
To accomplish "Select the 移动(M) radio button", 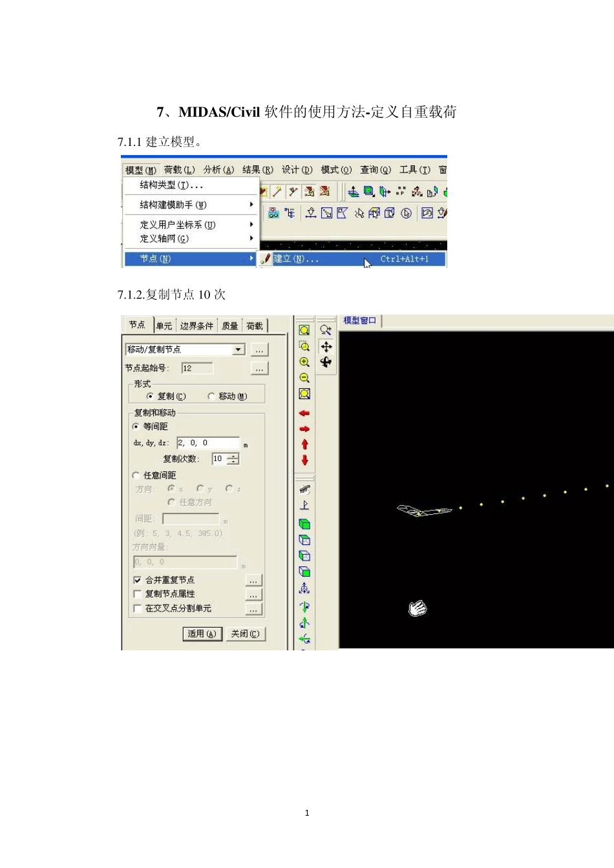I will (211, 397).
